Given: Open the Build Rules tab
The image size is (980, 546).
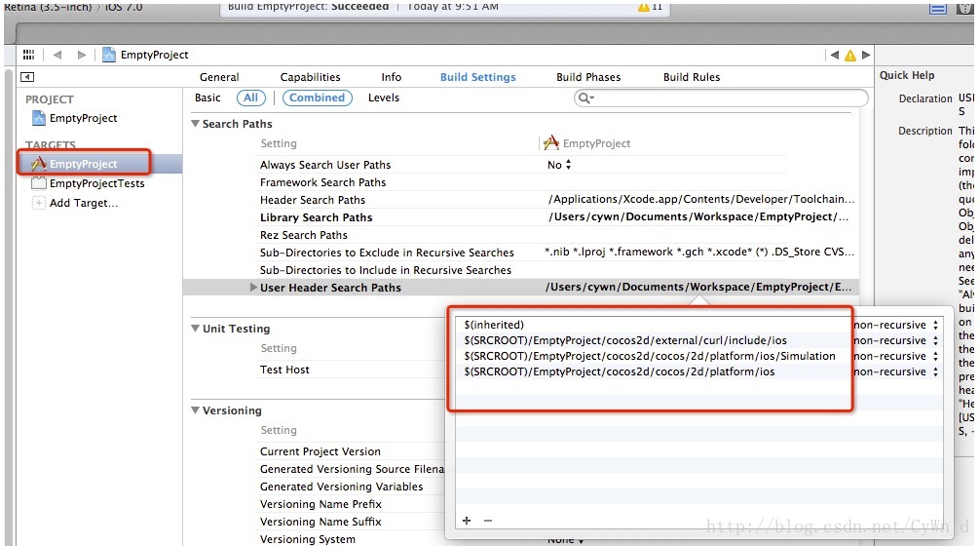Looking at the screenshot, I should (692, 77).
